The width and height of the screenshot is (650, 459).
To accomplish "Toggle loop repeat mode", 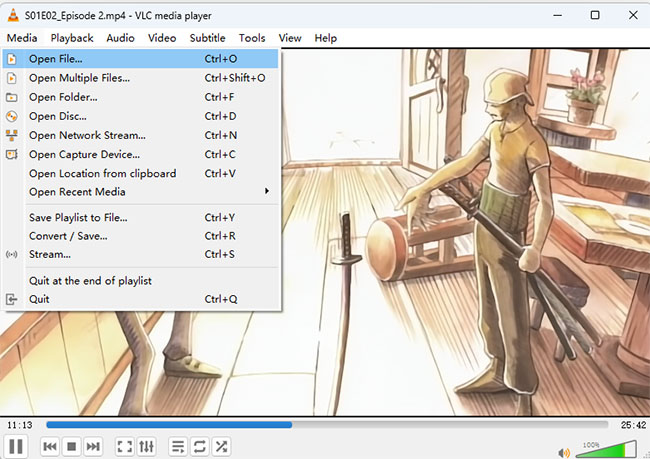I will [x=200, y=447].
